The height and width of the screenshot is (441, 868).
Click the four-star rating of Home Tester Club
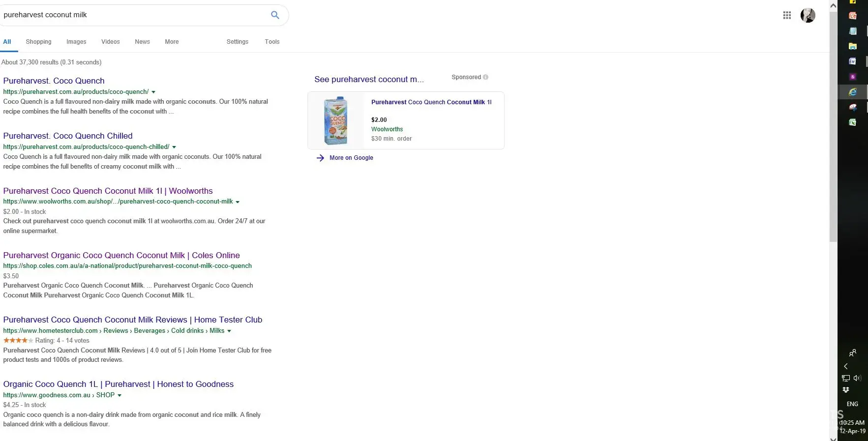click(18, 340)
